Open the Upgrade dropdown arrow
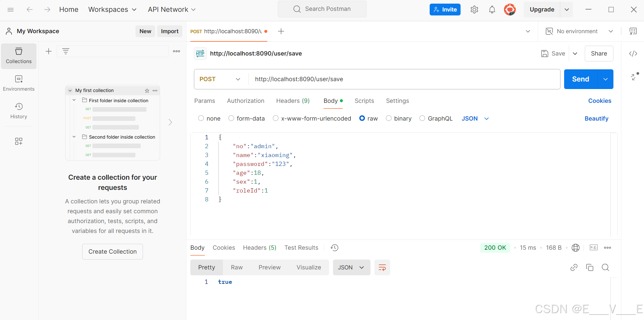The height and width of the screenshot is (320, 644). [567, 10]
